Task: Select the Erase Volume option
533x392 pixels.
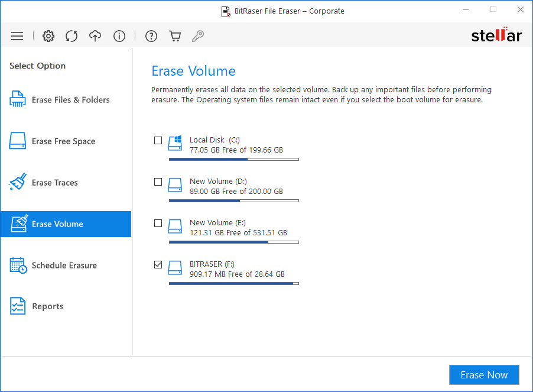Action: 66,224
